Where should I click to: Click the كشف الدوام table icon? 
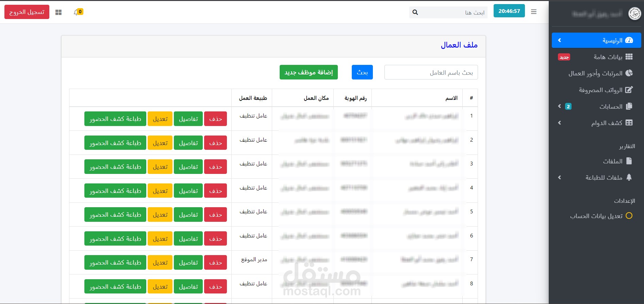point(629,123)
